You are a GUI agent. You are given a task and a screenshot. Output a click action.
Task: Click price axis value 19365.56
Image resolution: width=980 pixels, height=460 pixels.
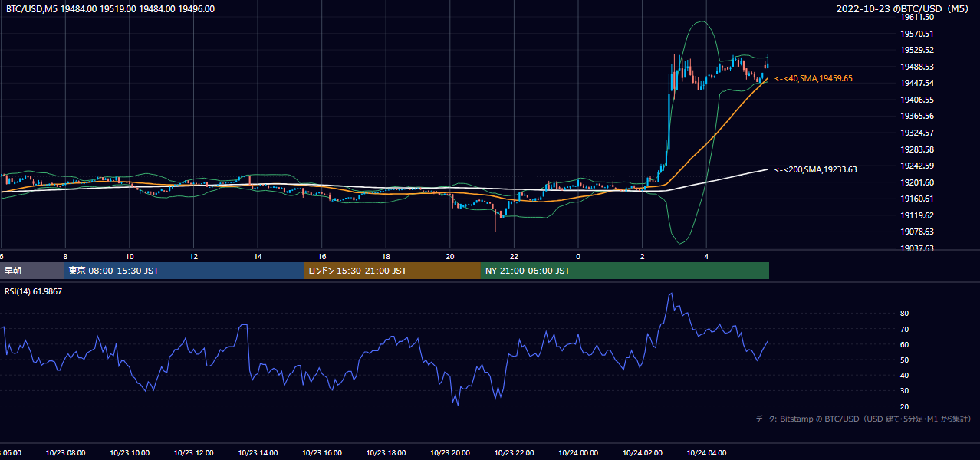pos(917,116)
